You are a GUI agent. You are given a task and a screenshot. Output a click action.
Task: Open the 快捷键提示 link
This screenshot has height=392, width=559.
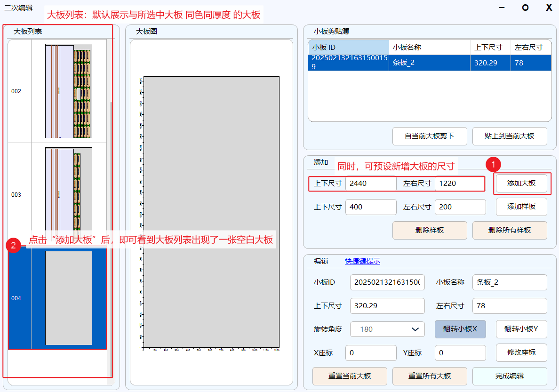(x=362, y=261)
